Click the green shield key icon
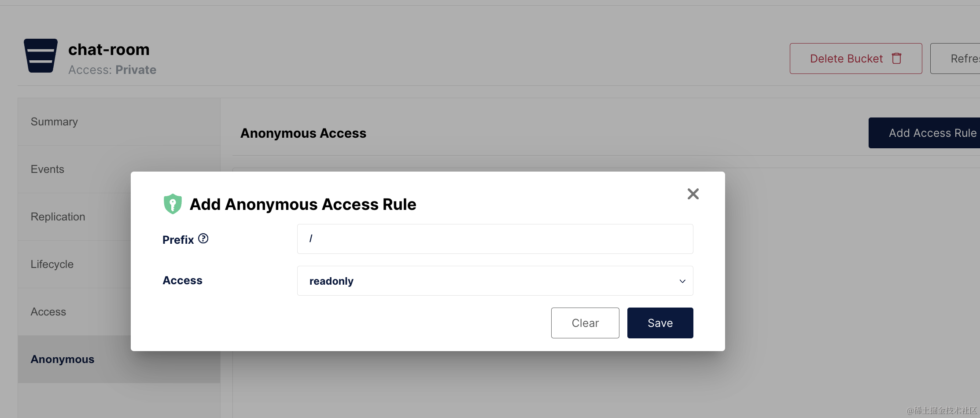 (173, 204)
